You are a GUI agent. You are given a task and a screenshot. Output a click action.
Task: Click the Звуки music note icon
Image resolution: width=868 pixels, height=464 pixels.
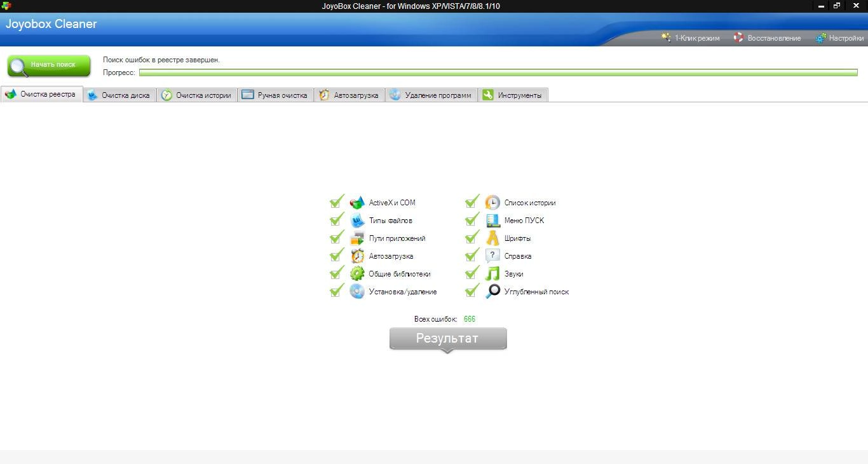(x=492, y=274)
